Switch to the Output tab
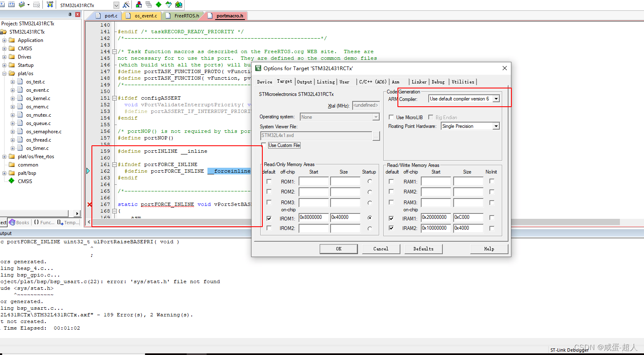644x355 pixels. 304,82
